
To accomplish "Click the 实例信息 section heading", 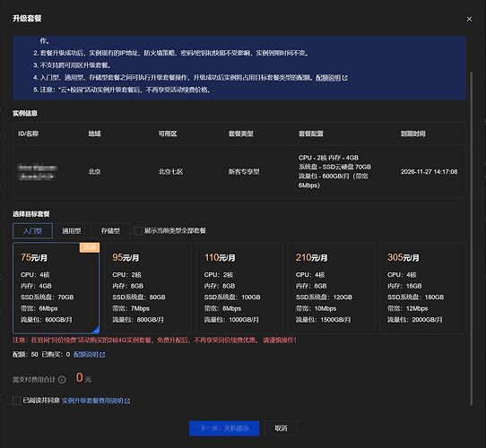I will tap(25, 114).
